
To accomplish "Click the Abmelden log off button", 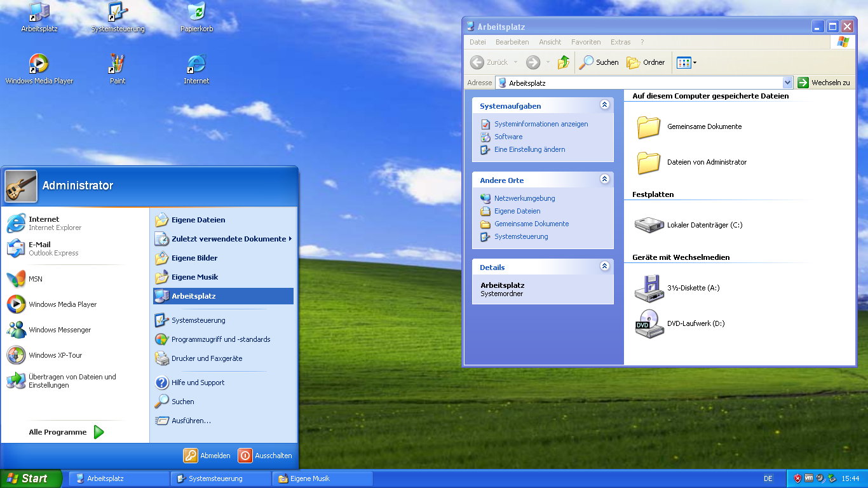I will pyautogui.click(x=191, y=456).
